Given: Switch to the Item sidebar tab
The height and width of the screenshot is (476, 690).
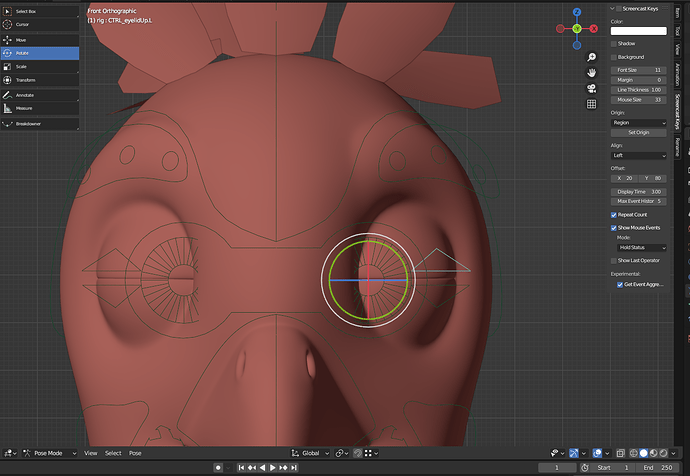Looking at the screenshot, I should [677, 13].
